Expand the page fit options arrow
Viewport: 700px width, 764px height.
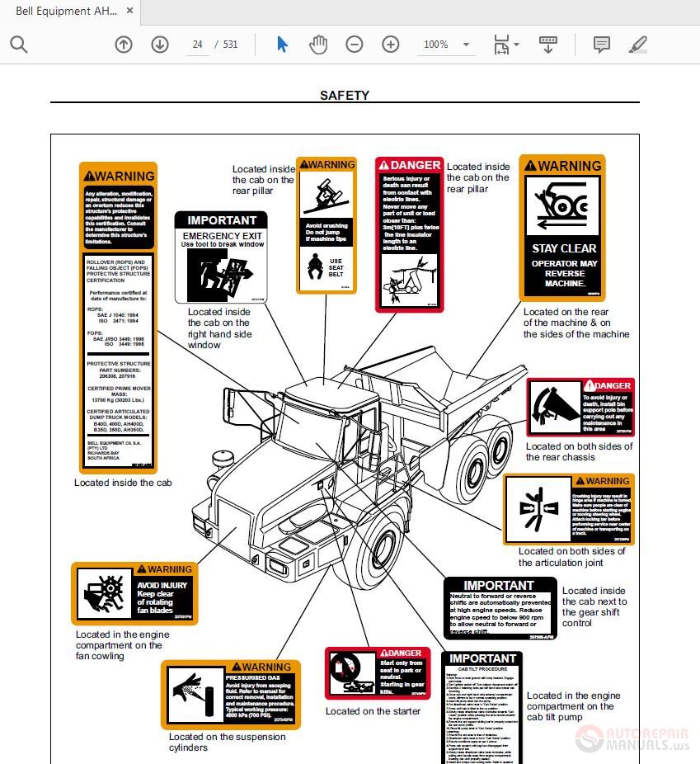point(516,45)
